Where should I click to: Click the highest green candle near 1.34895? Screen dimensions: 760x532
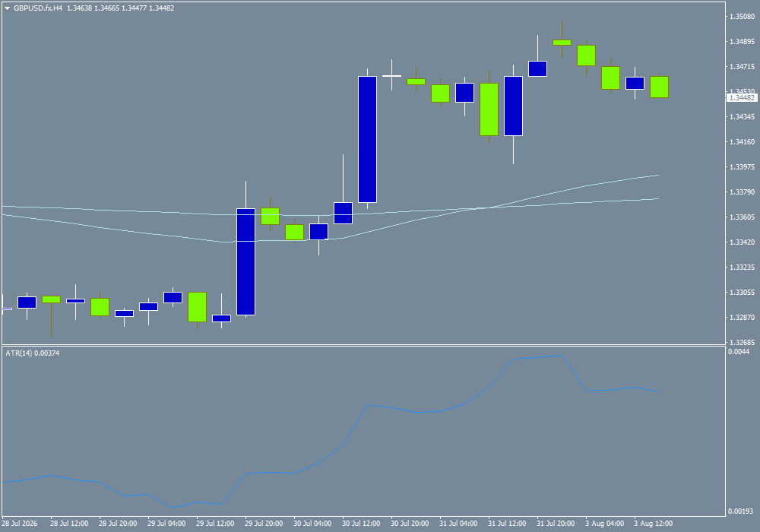point(562,43)
